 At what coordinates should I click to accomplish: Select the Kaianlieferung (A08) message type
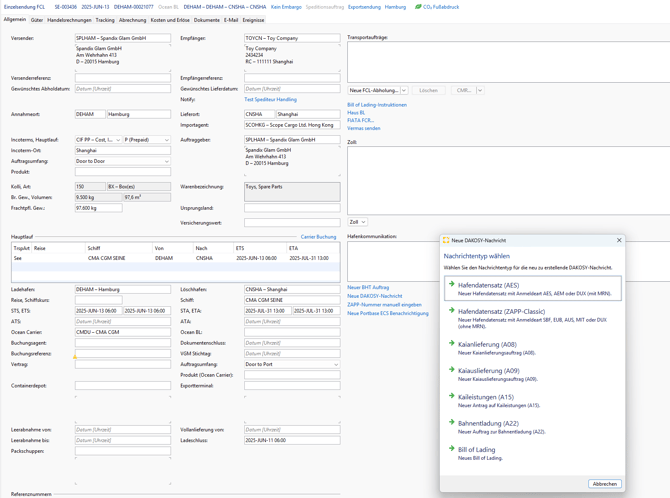pos(533,348)
